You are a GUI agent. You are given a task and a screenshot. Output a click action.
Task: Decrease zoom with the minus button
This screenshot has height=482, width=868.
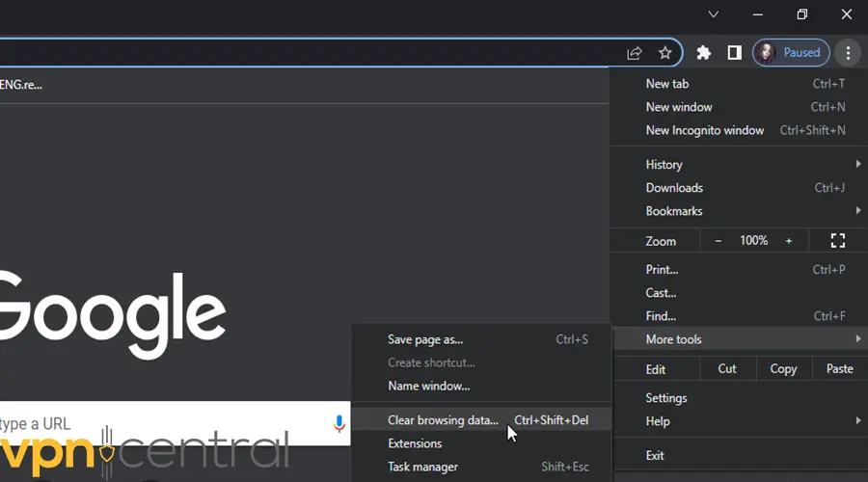(718, 241)
